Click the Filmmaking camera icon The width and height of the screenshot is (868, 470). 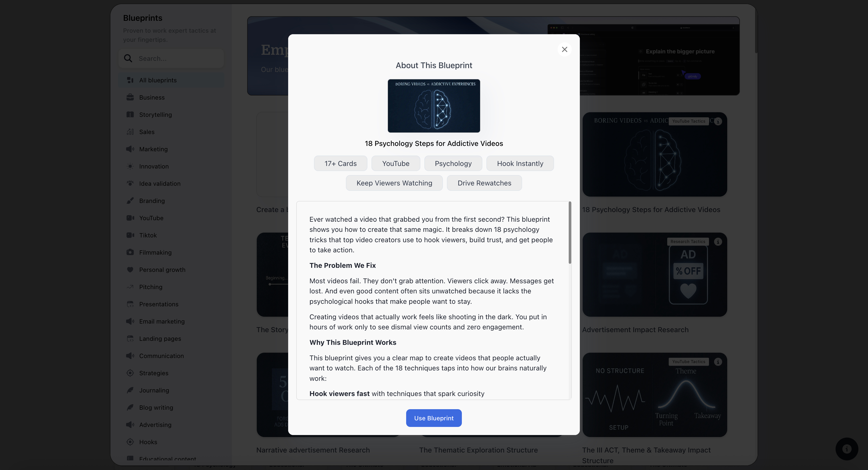click(x=130, y=252)
